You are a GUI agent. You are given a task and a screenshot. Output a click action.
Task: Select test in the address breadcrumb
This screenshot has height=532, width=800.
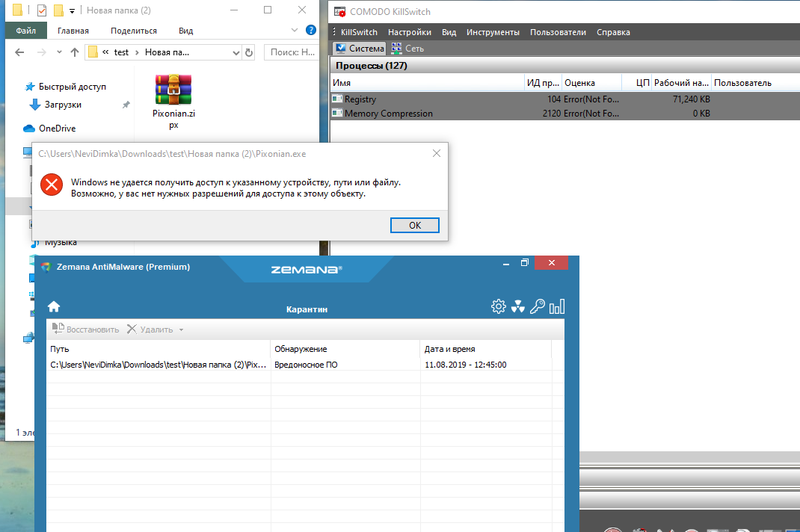(121, 52)
